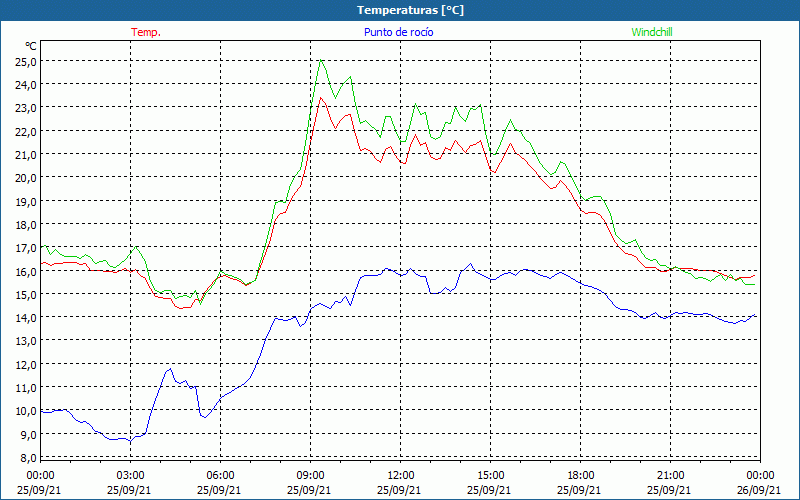Click the 09:00 time label on x-axis

pos(310,476)
